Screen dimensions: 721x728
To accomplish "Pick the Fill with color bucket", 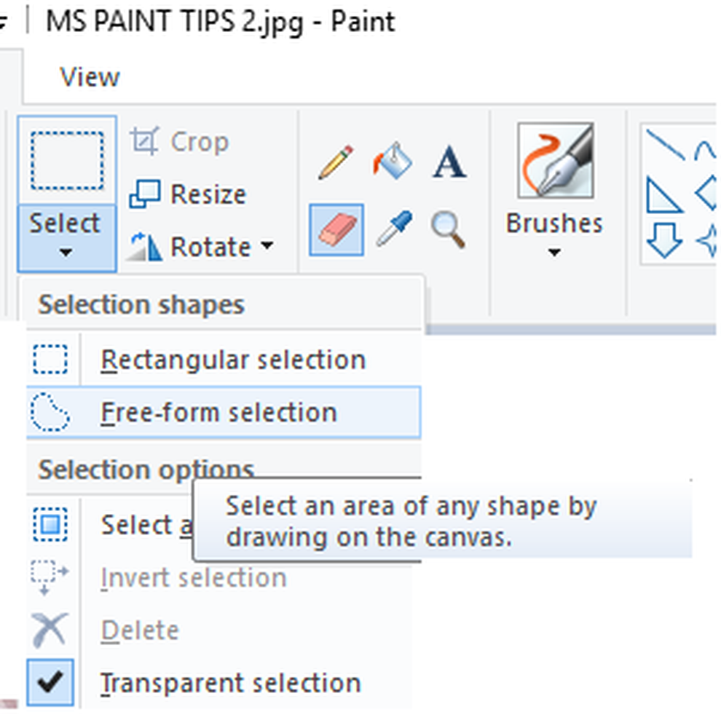I will tap(393, 162).
